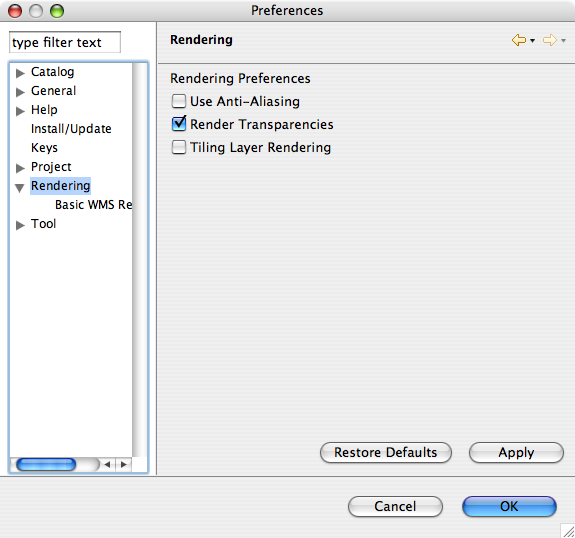Click the horizontal scrollbar right arrow
The image size is (575, 538).
pyautogui.click(x=124, y=465)
